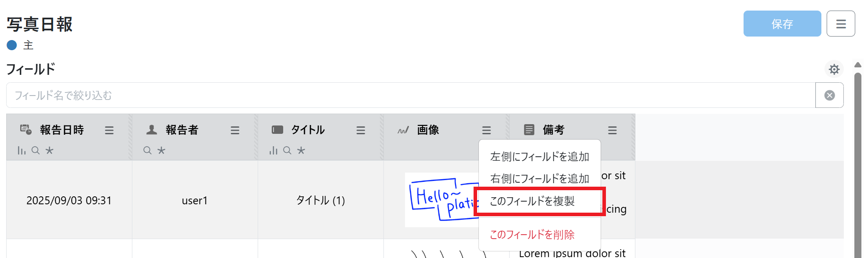
Task: Open the 備考 column hamburger menu
Action: tap(612, 130)
